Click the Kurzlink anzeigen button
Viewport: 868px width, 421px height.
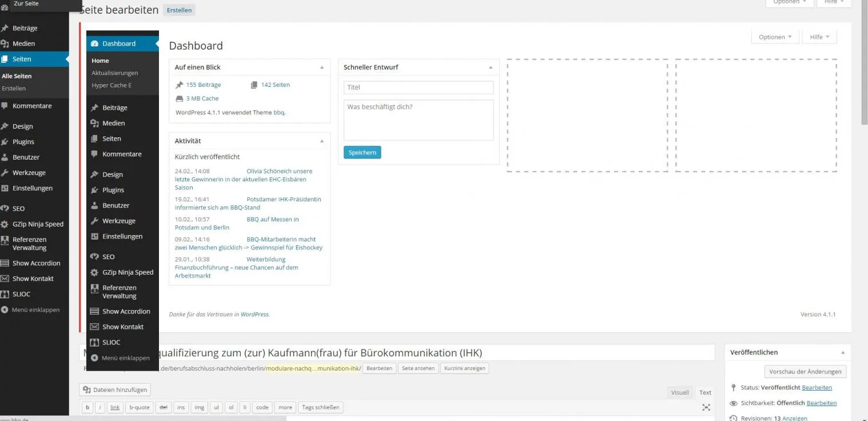(x=464, y=368)
